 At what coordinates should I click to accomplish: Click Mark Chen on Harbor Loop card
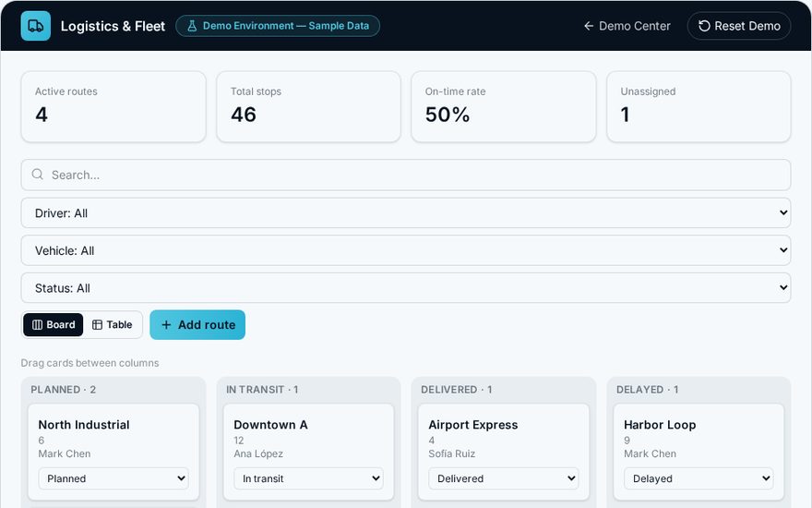pos(650,454)
